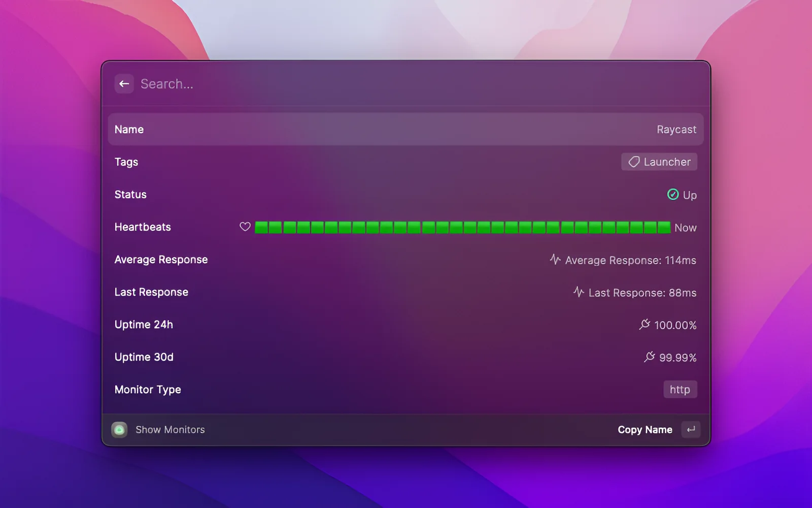
Task: Click the tag icon in Launcher
Action: (634, 162)
